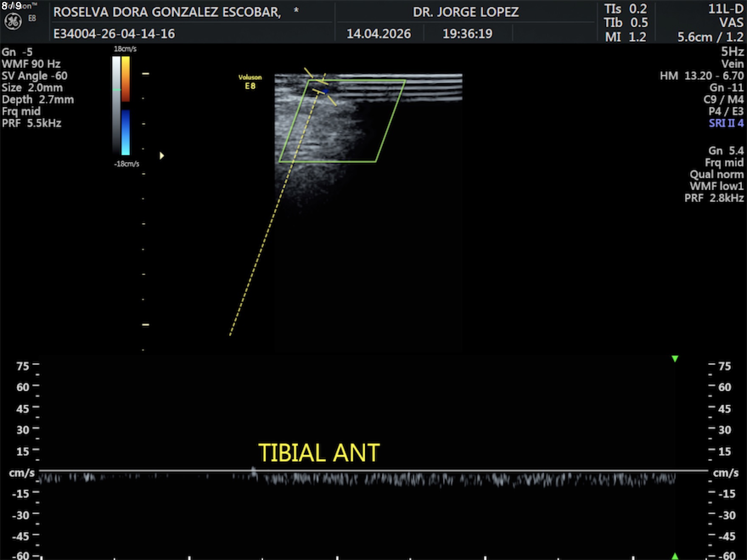Click the yellow Voluson E8 label
The image size is (747, 560).
[x=250, y=82]
